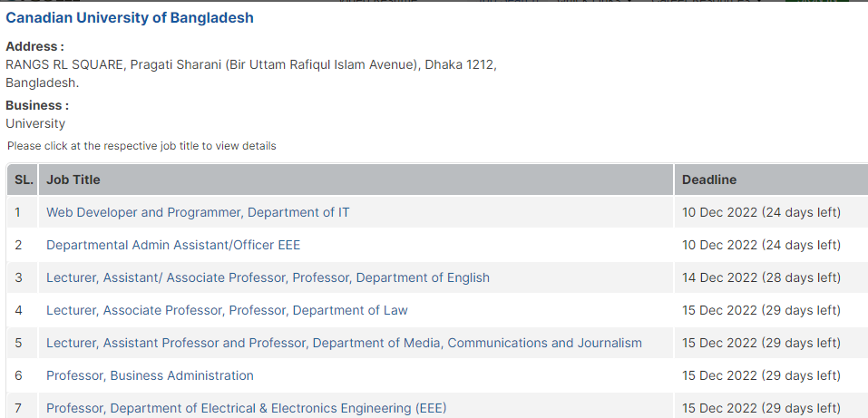Click the Business type 'University' text

click(x=35, y=123)
